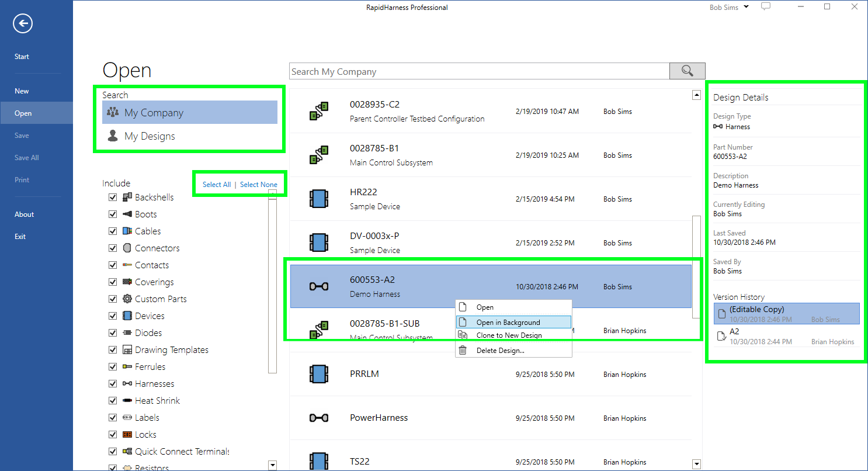
Task: Choose Open in the context menu
Action: [x=513, y=307]
